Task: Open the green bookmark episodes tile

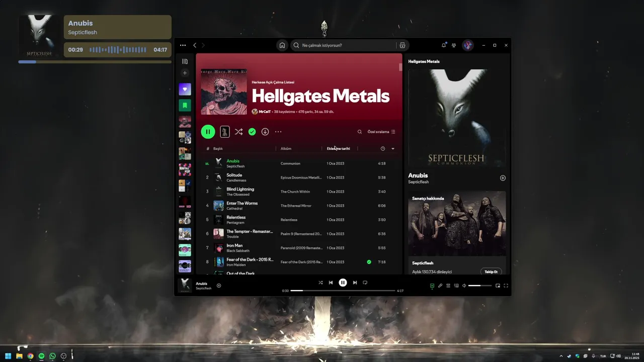Action: [x=185, y=106]
